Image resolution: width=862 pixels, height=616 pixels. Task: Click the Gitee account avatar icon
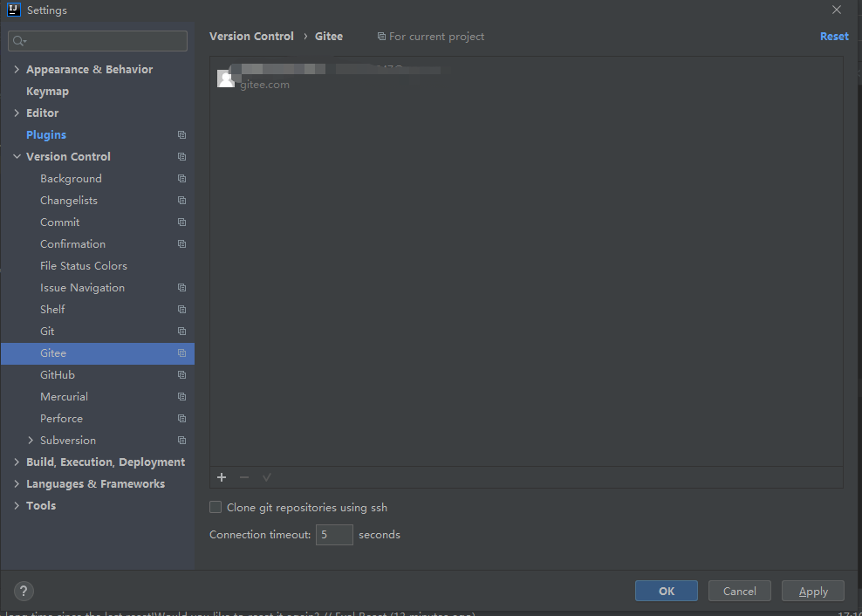point(226,79)
